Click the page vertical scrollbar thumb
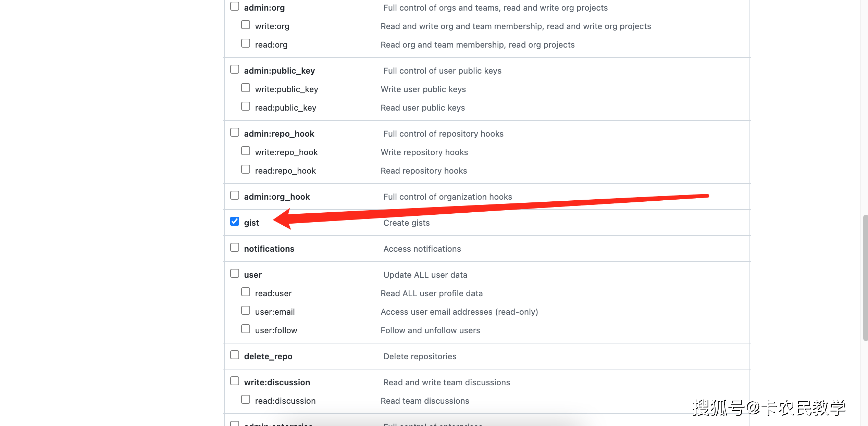The image size is (868, 426). click(x=865, y=278)
